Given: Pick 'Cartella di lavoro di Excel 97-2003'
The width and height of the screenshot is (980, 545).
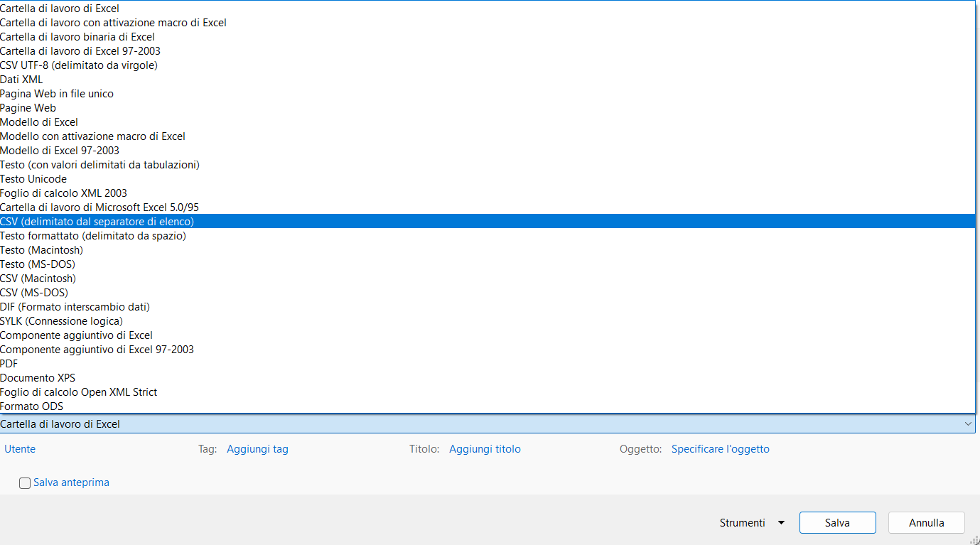Looking at the screenshot, I should point(488,51).
